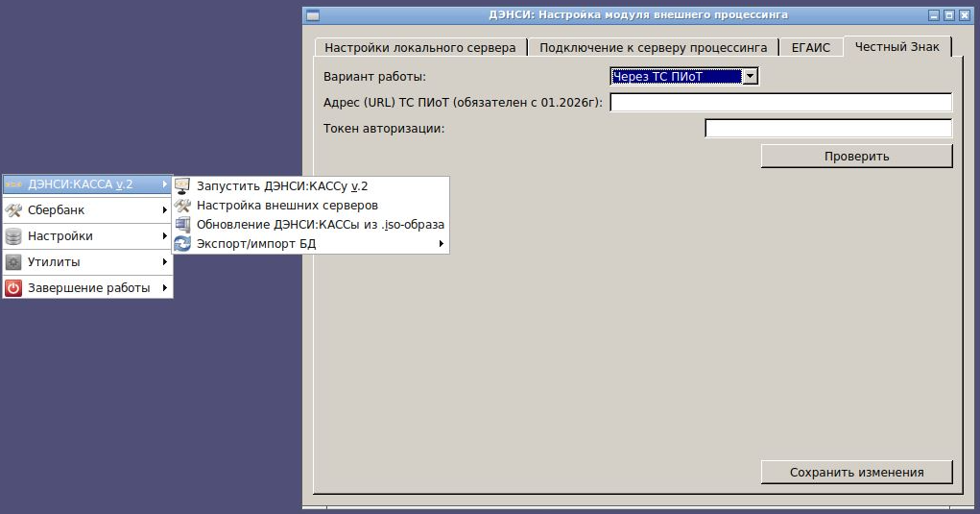This screenshot has width=980, height=514.
Task: Click the Вариант работы label
Action: pyautogui.click(x=374, y=76)
